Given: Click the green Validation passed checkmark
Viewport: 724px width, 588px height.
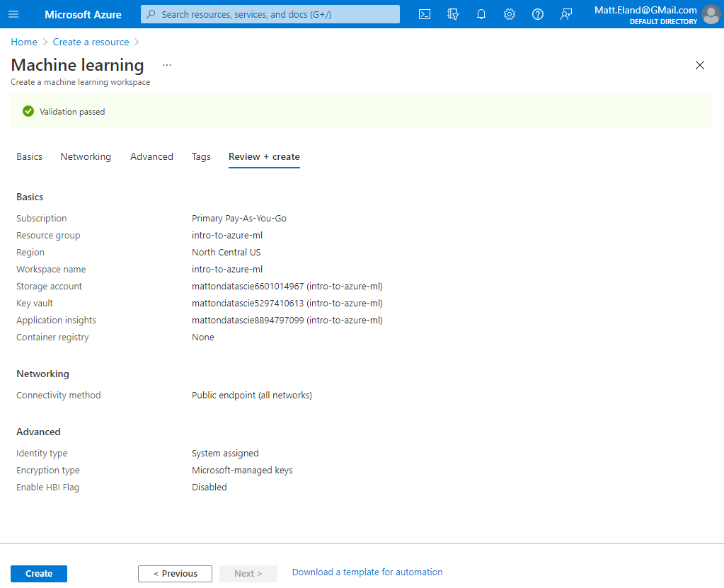Looking at the screenshot, I should click(28, 111).
